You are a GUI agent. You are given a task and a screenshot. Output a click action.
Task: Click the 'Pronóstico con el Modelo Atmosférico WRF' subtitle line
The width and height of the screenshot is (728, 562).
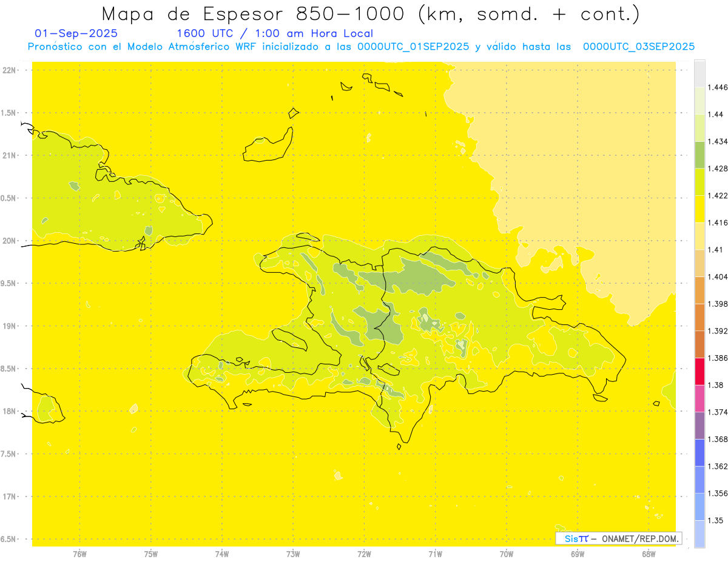tap(361, 47)
